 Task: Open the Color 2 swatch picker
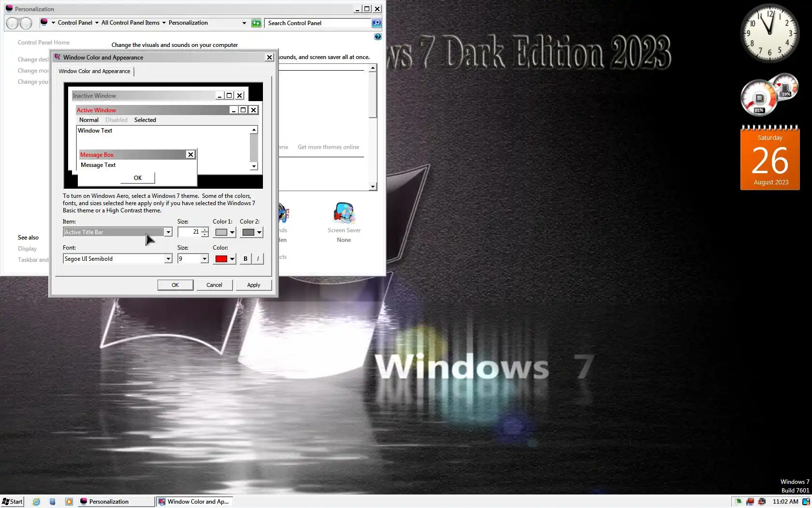pyautogui.click(x=251, y=232)
